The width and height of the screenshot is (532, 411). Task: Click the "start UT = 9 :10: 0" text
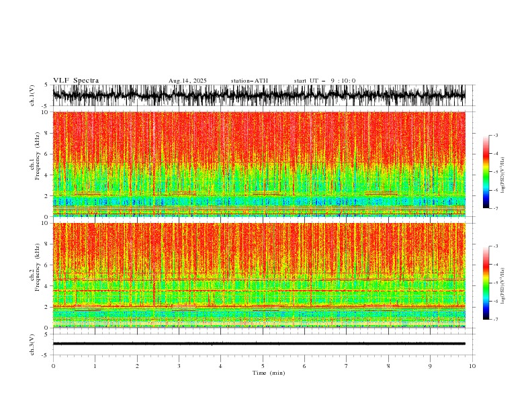coord(324,81)
